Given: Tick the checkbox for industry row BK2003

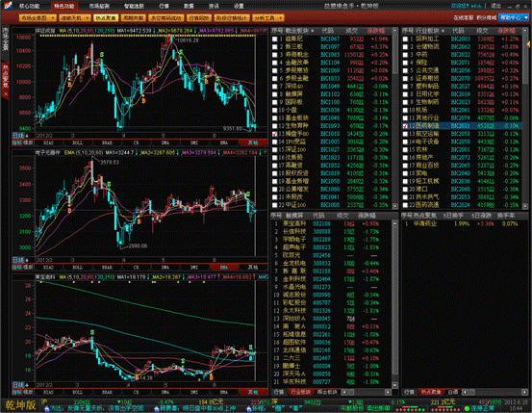Looking at the screenshot, I should [x=405, y=39].
